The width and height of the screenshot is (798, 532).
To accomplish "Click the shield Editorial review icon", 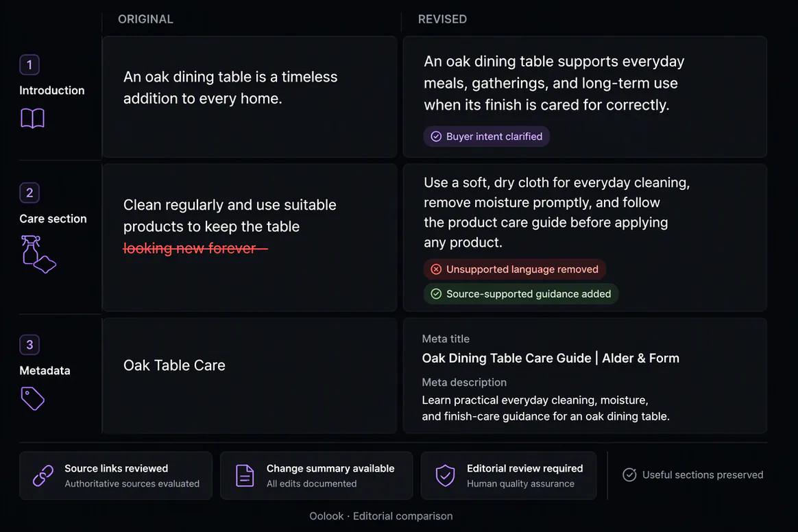I will point(446,476).
